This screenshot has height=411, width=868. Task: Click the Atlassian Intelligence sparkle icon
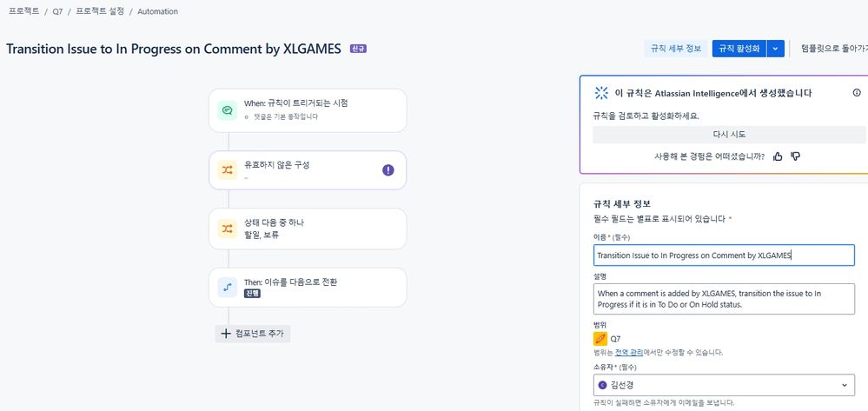coord(601,92)
